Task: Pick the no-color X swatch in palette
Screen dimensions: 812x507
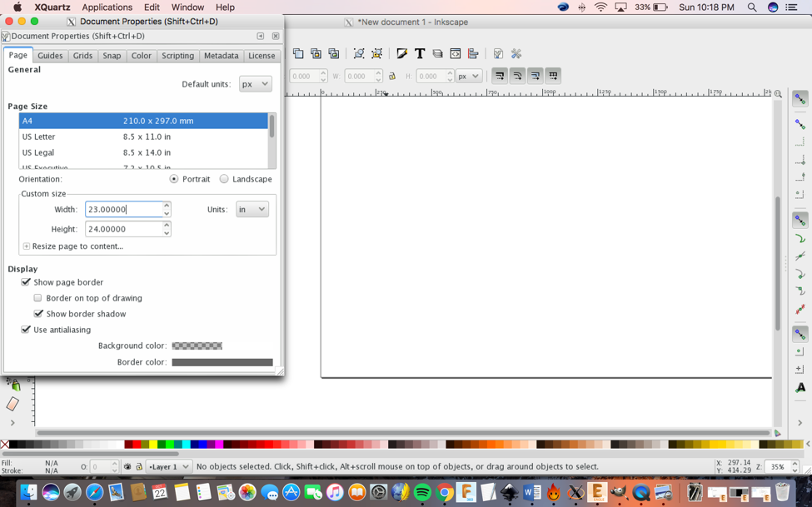Action: pos(5,444)
